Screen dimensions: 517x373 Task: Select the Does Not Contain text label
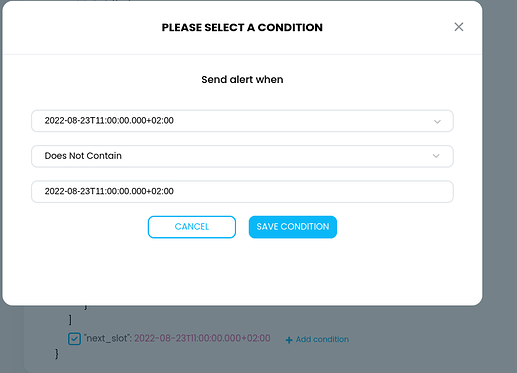[83, 156]
